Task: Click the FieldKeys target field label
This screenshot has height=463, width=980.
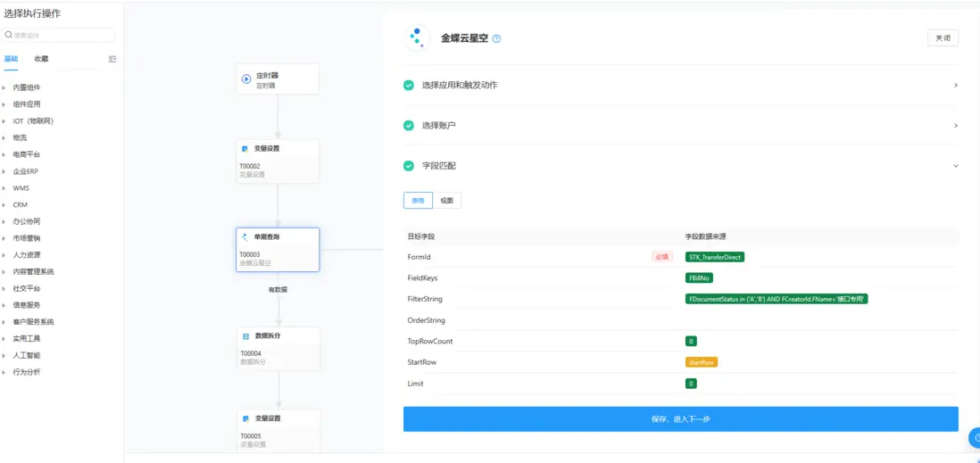Action: point(422,278)
